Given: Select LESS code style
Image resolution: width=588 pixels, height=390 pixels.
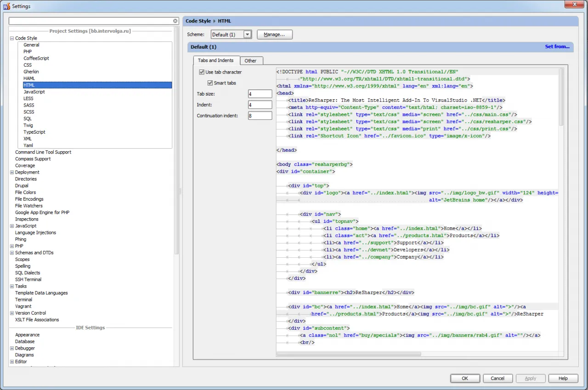Looking at the screenshot, I should tap(28, 99).
